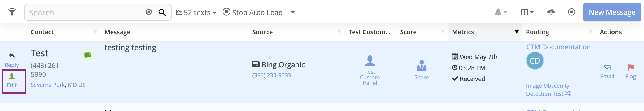
Task: Flag this text message
Action: pos(631,71)
